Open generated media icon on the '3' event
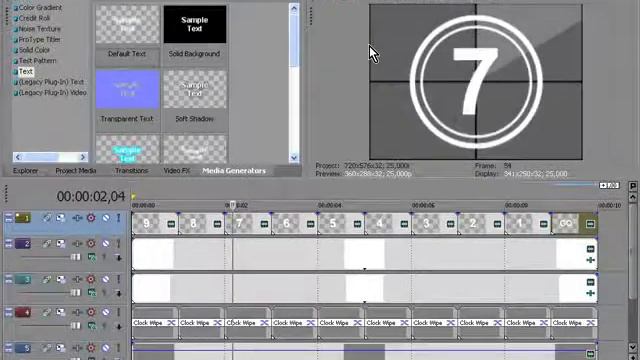The image size is (640, 360). click(450, 224)
